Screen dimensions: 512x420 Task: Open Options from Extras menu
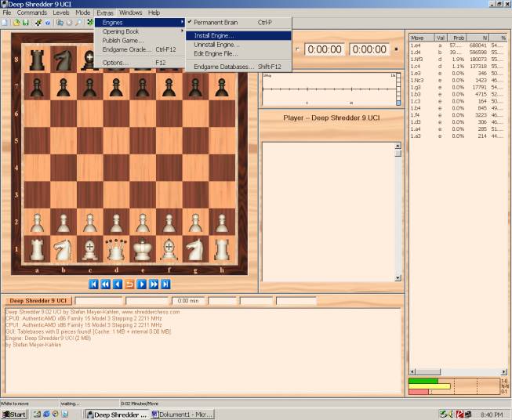click(140, 63)
